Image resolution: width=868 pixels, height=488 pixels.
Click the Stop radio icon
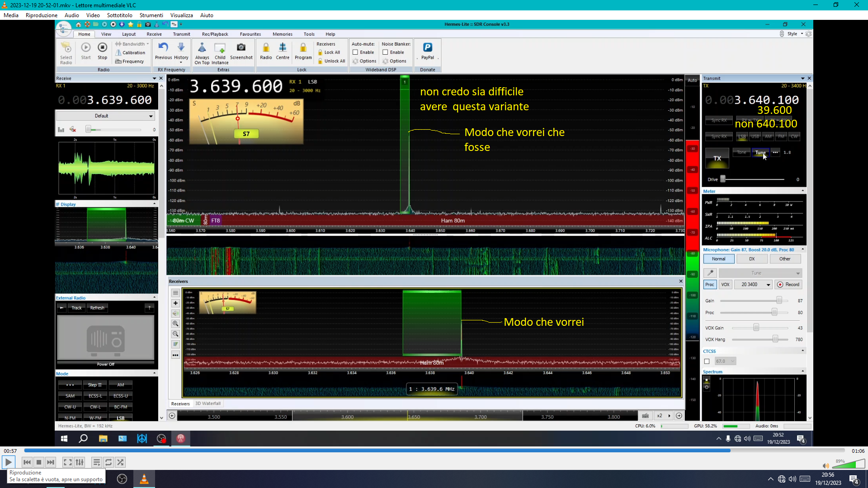[103, 47]
